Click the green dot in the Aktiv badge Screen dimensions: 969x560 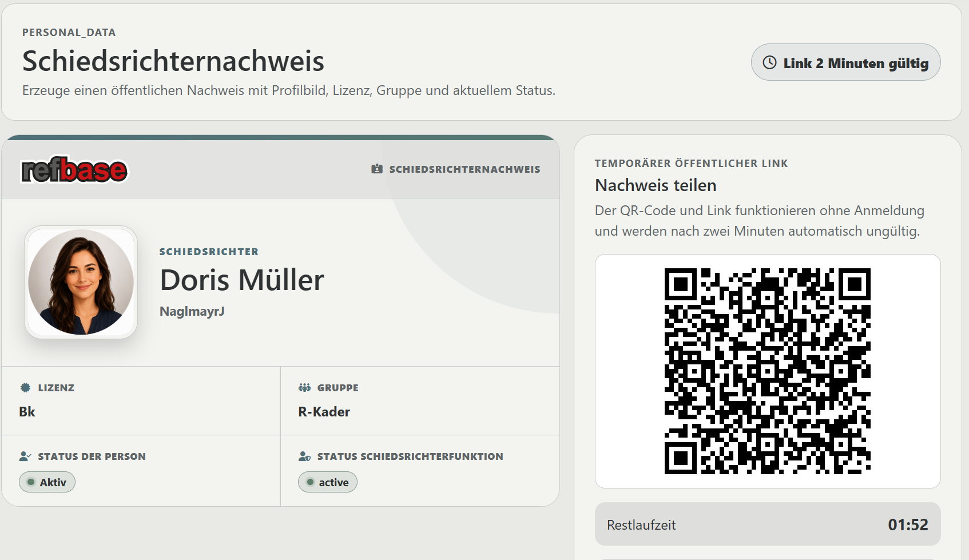pos(31,482)
